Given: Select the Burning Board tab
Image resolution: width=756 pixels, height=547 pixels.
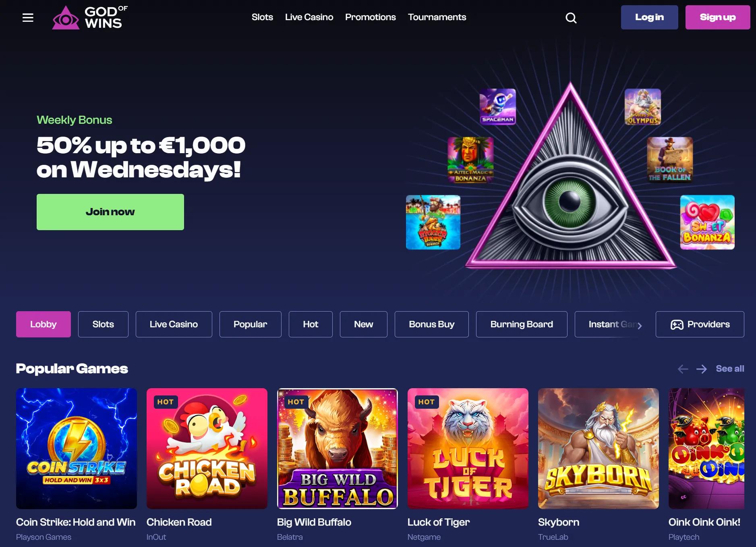Looking at the screenshot, I should [521, 324].
